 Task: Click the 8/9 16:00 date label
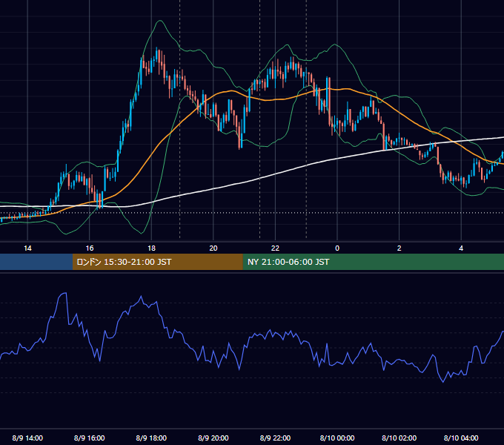coord(90,438)
